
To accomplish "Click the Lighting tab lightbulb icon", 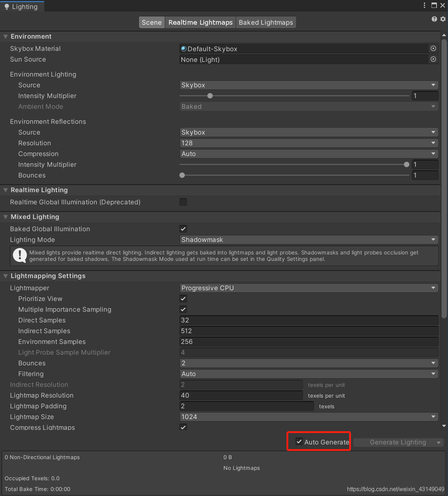I will coord(6,7).
